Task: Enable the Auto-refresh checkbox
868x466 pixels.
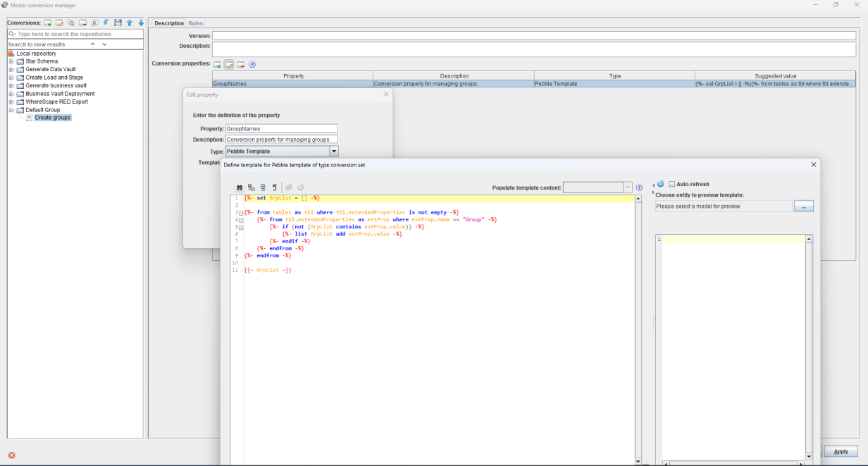Action: tap(672, 184)
